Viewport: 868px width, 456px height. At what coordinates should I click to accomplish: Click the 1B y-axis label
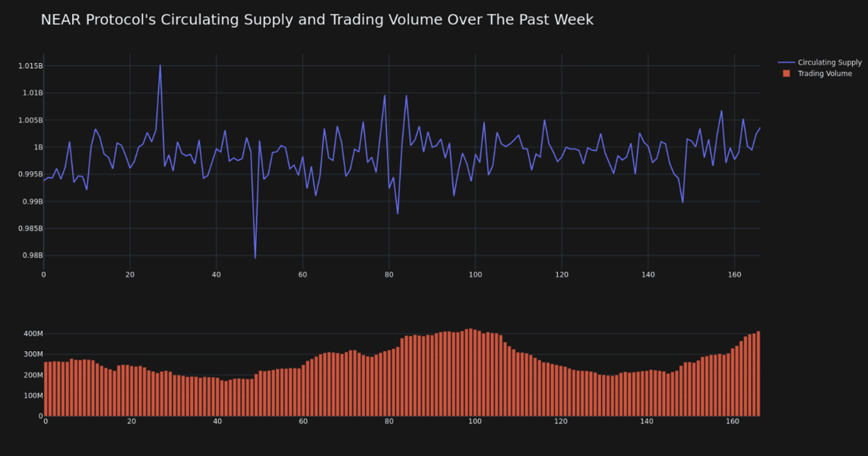tap(38, 147)
